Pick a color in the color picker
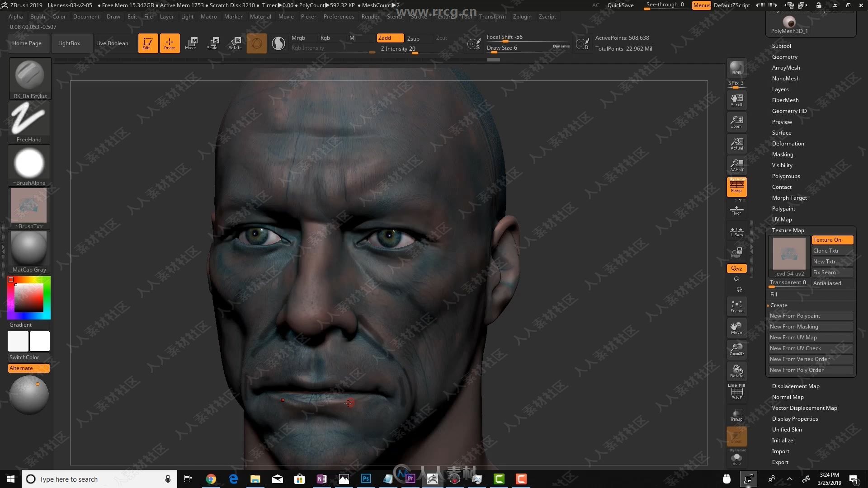Viewport: 868px width, 488px height. 29,298
